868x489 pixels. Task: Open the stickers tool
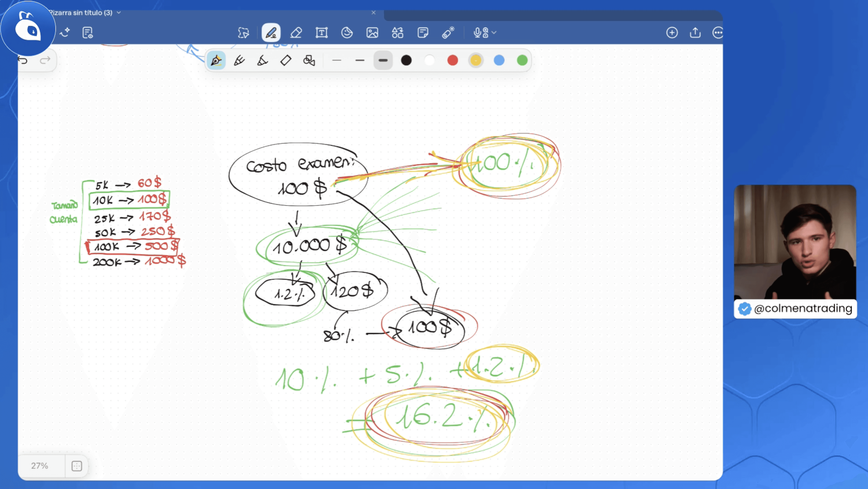[x=347, y=33]
